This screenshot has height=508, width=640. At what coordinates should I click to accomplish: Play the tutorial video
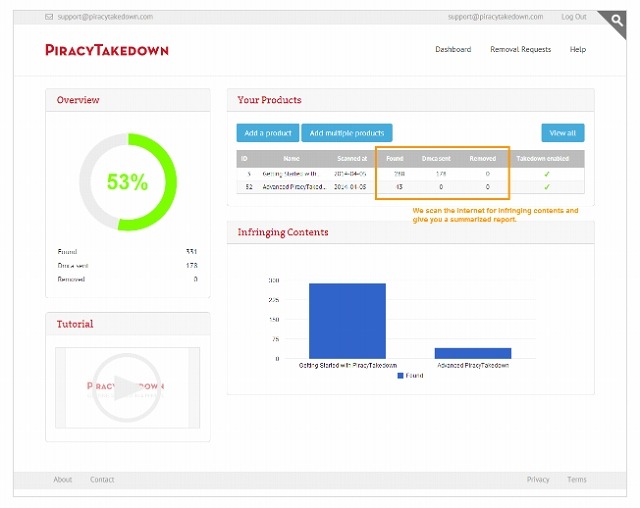tap(128, 388)
